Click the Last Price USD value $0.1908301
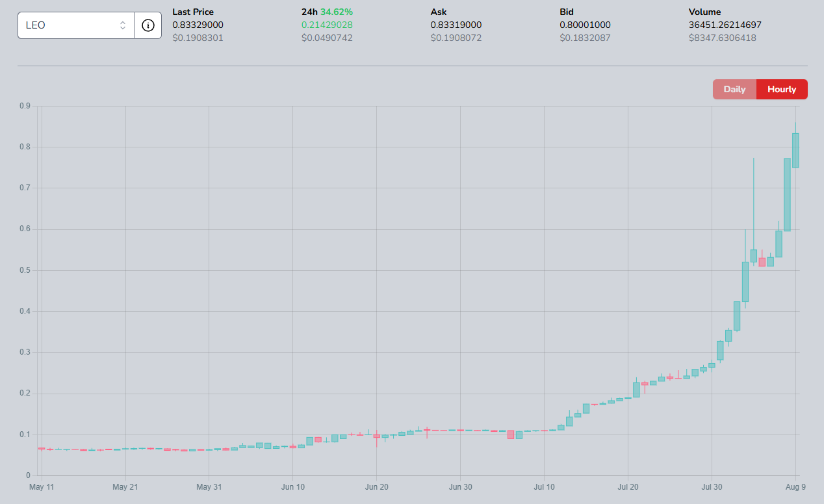824x504 pixels. pos(196,38)
